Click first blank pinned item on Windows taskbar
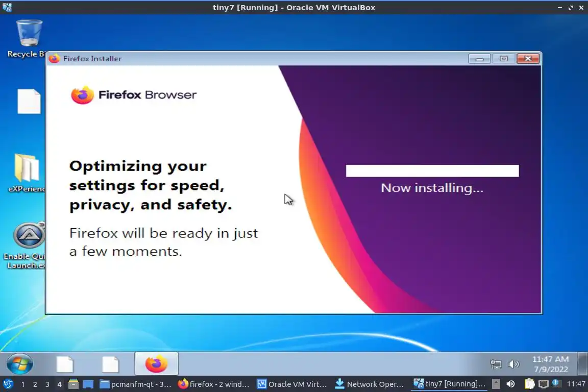The width and height of the screenshot is (588, 392). (64, 364)
